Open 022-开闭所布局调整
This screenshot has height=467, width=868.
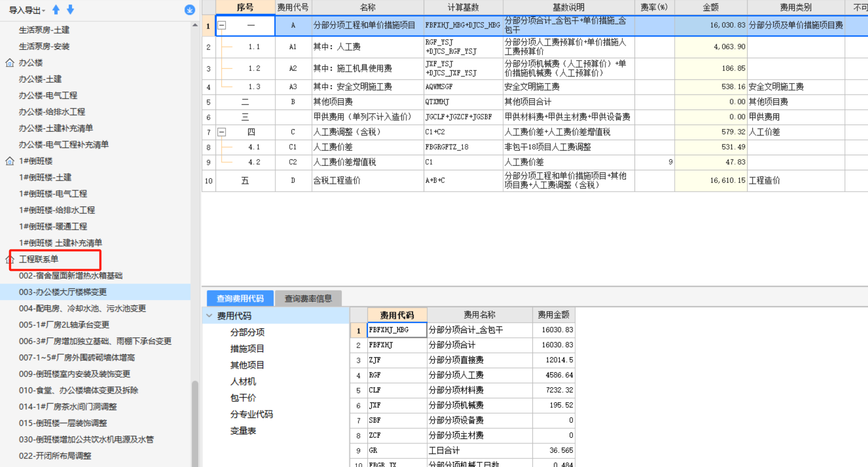pos(55,456)
